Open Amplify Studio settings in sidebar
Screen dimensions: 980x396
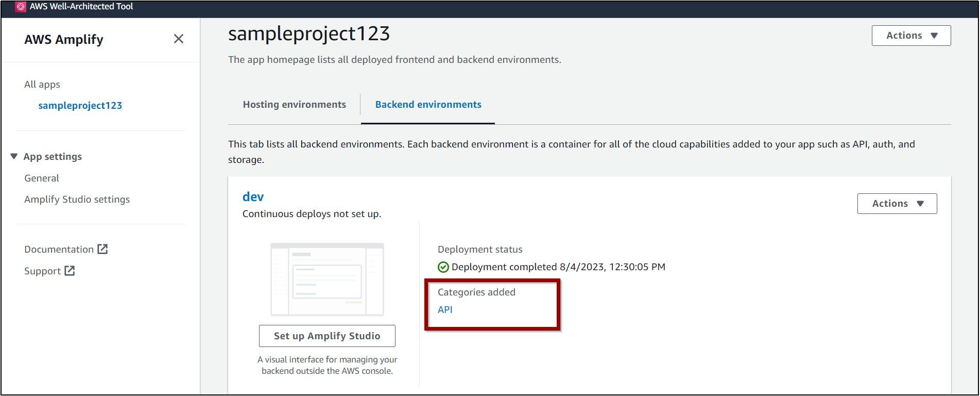tap(77, 200)
